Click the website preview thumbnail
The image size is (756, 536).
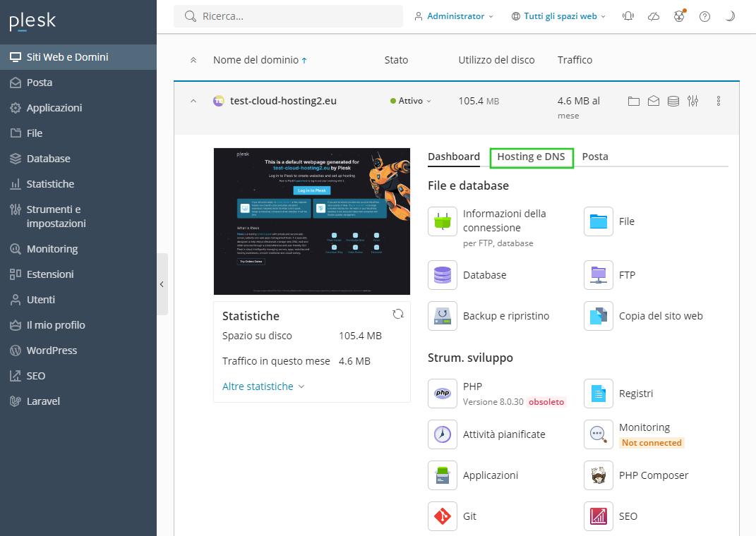(312, 221)
